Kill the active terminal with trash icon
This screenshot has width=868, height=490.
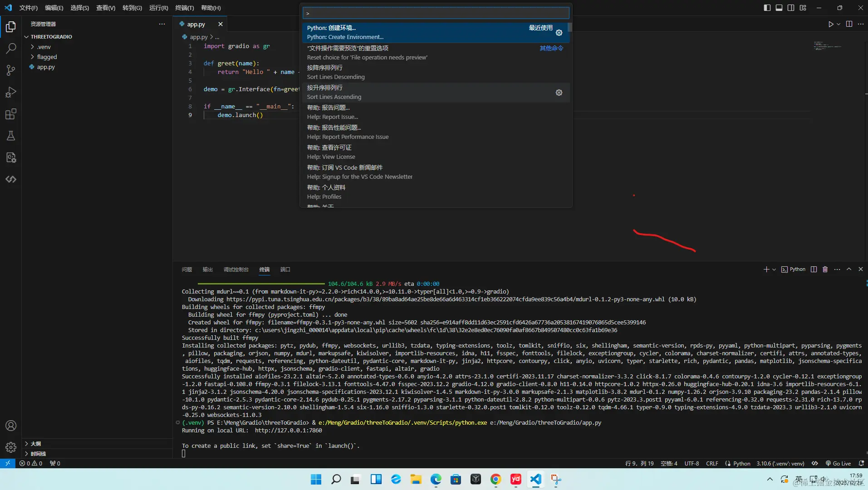(x=825, y=269)
